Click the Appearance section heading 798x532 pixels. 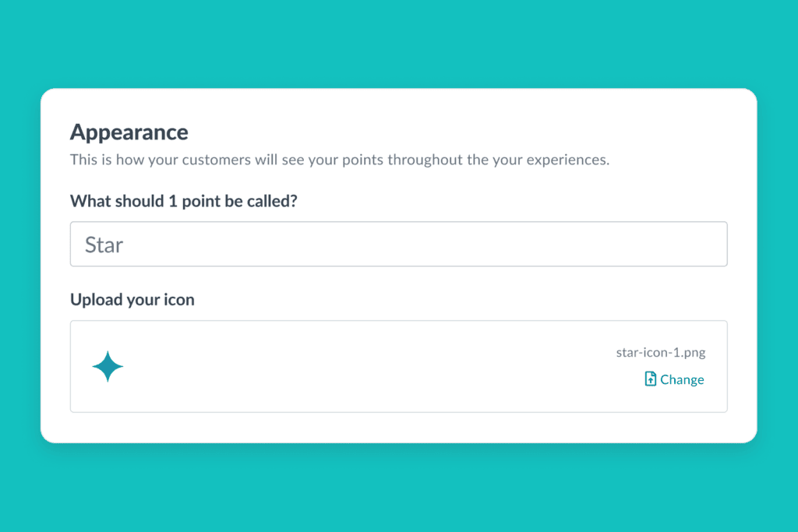tap(129, 132)
